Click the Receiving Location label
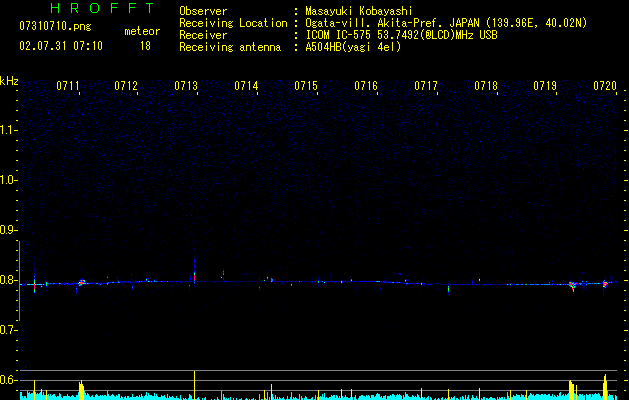 click(233, 23)
